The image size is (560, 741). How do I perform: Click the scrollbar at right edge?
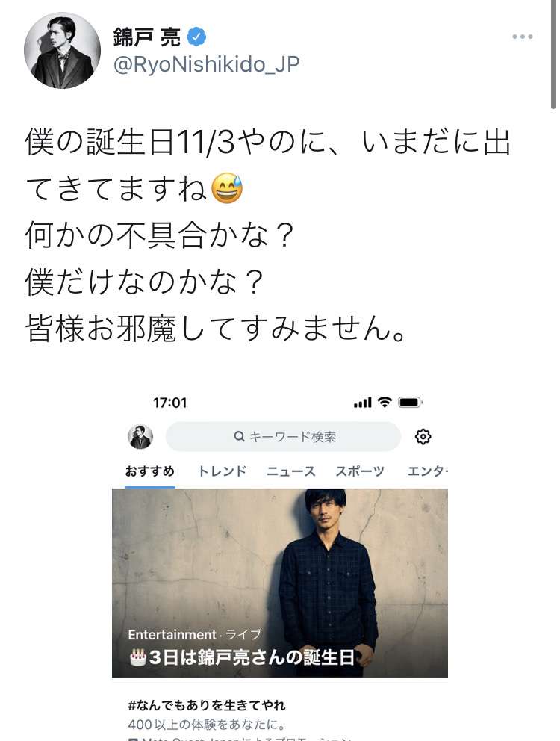pos(553,55)
